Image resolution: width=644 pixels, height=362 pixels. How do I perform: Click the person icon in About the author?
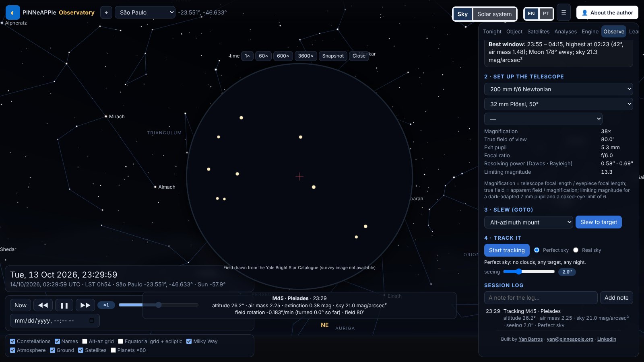coord(585,13)
